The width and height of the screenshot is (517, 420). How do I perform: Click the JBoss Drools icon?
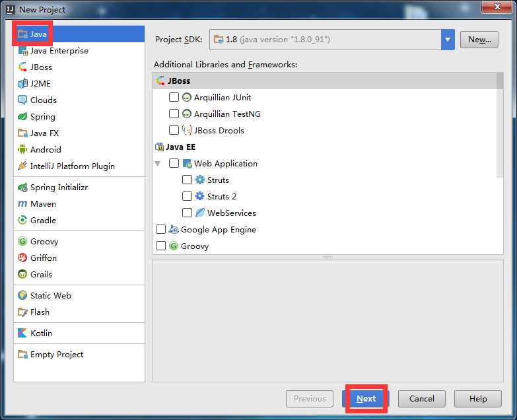187,131
